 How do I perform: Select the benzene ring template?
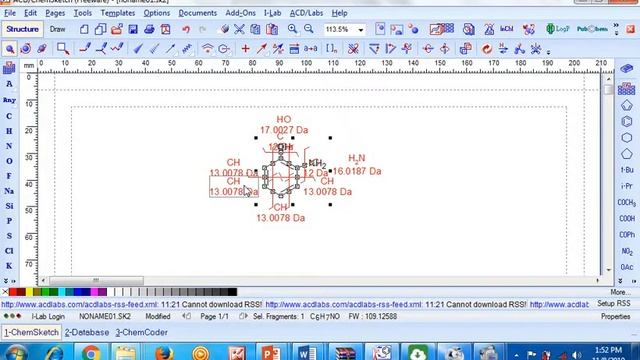[627, 121]
